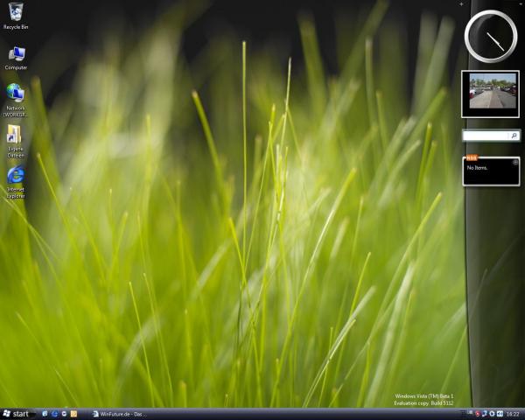This screenshot has height=420, width=525.
Task: Click the orange quick launch icon
Action: point(74,414)
